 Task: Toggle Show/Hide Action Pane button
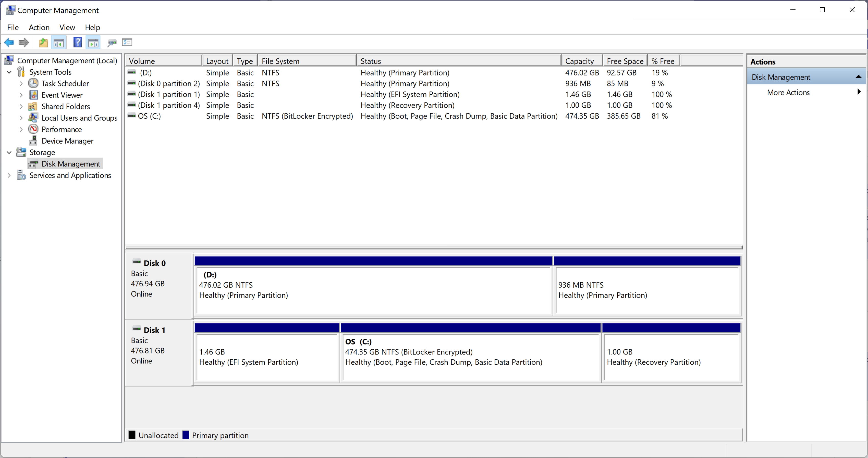tap(93, 42)
